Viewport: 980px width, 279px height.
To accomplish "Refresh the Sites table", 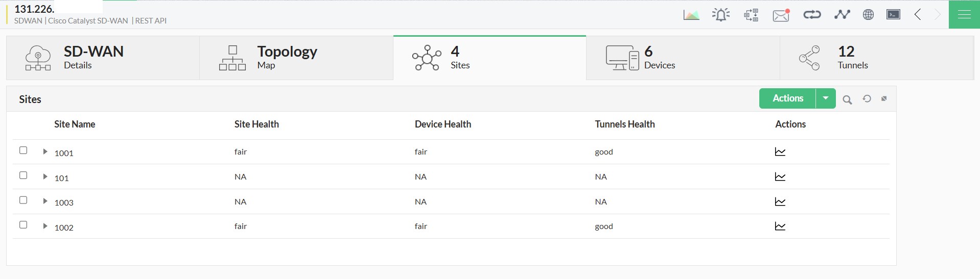I will click(867, 98).
